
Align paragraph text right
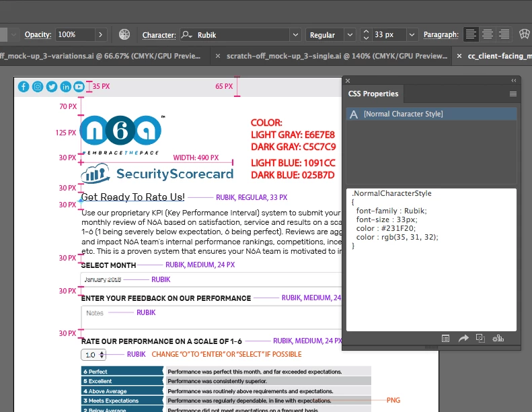[x=504, y=34]
